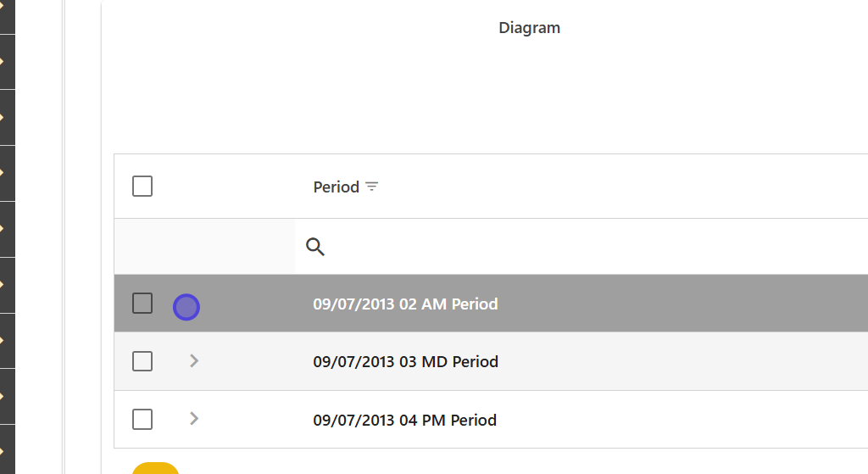Click the topmost yellow arrow in the dark sidebar
This screenshot has height=474, width=868.
3,7
